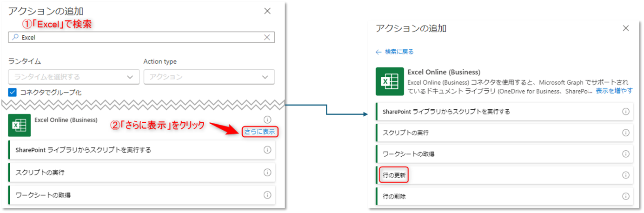Select right ワークシートの取得 action
644x213 pixels.
504,154
